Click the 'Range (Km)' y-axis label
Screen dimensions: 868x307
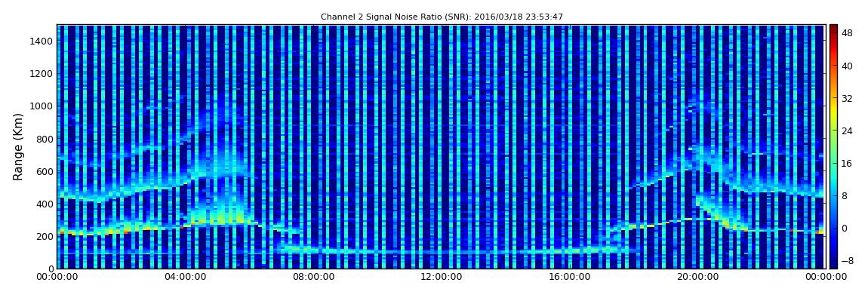pyautogui.click(x=18, y=146)
